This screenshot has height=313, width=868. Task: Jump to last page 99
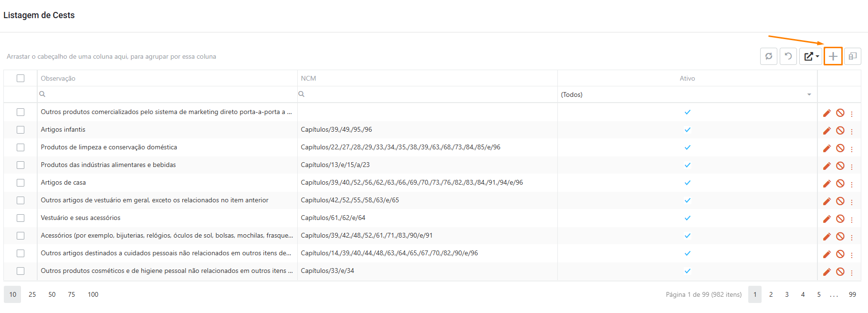[x=852, y=294]
